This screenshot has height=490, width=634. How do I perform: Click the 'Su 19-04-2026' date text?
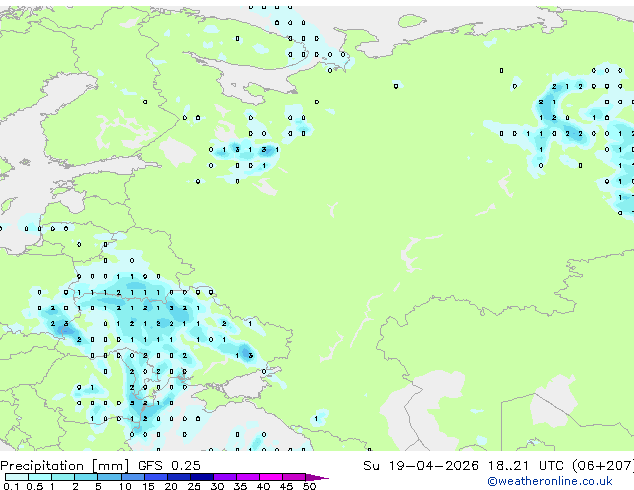coord(421,466)
